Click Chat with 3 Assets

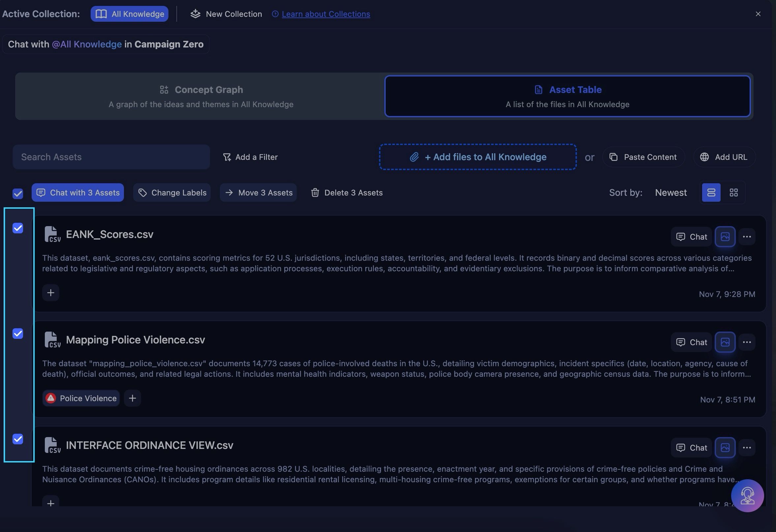(78, 192)
